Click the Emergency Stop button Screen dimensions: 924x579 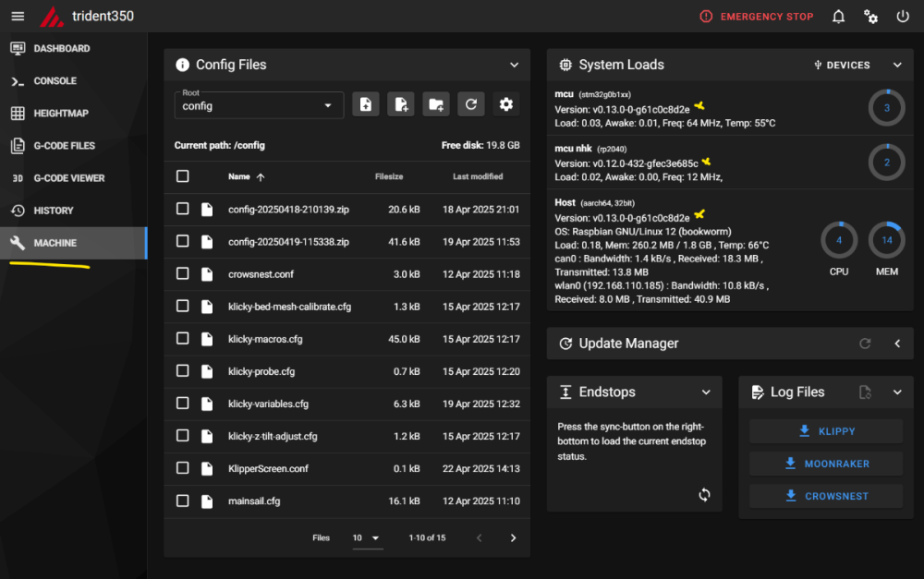[x=756, y=17]
